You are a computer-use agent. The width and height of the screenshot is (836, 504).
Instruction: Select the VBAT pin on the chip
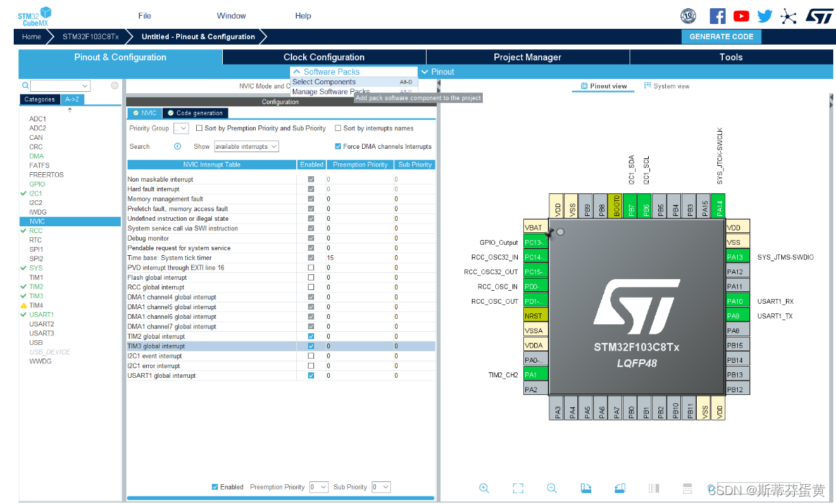pyautogui.click(x=535, y=228)
